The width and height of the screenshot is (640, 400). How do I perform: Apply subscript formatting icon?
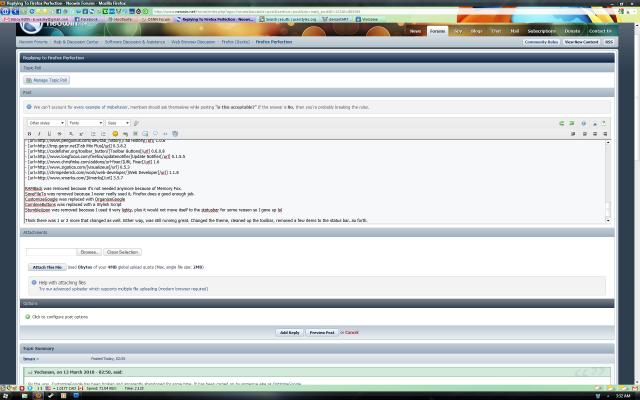click(71, 134)
